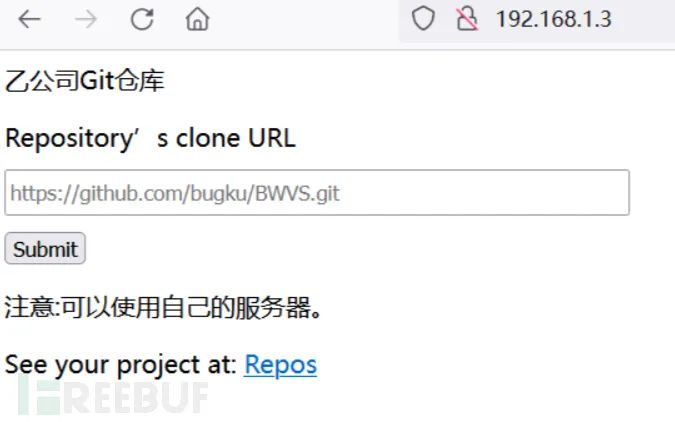Click the FreeBuf watermark logo
The width and height of the screenshot is (675, 422).
pyautogui.click(x=113, y=397)
